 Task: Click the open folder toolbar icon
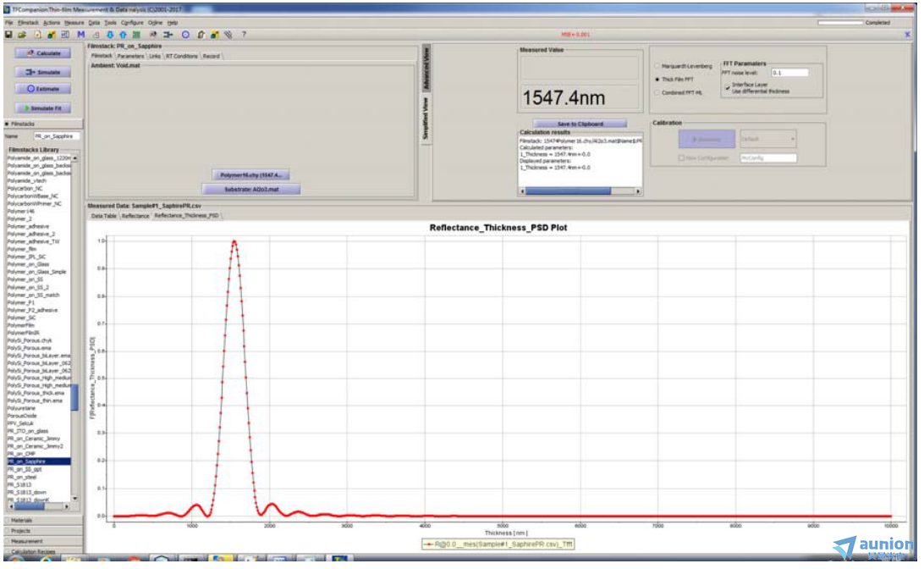[22, 35]
